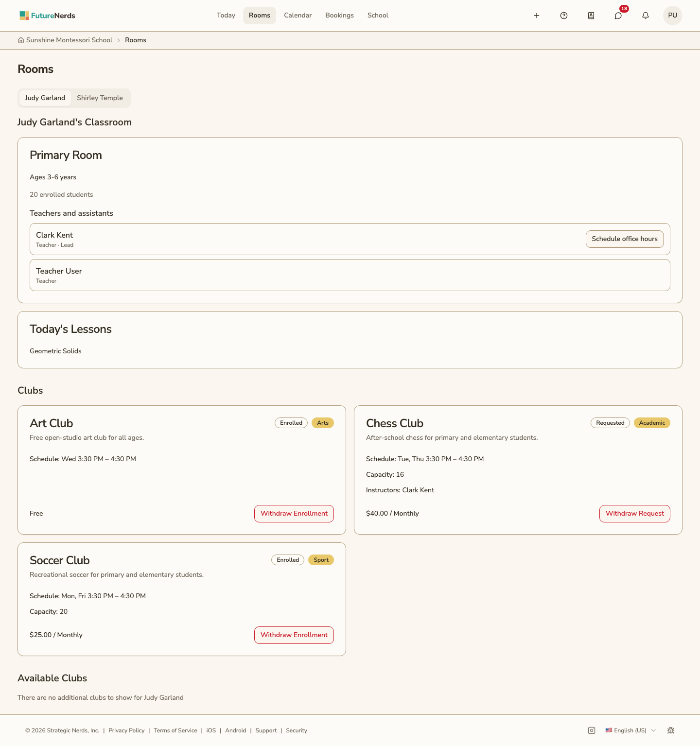Viewport: 700px width, 746px height.
Task: Open the help question mark icon
Action: pyautogui.click(x=564, y=16)
